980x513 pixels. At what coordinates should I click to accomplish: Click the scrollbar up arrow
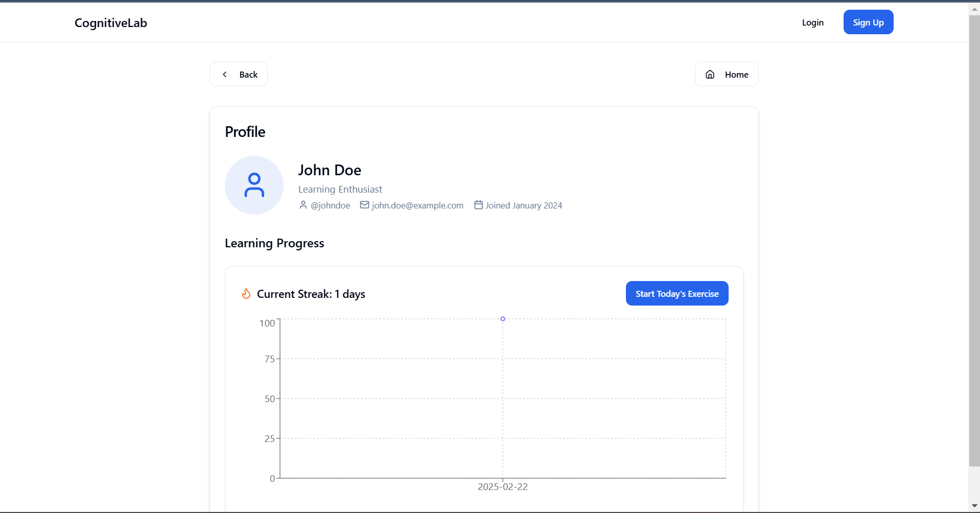click(974, 9)
